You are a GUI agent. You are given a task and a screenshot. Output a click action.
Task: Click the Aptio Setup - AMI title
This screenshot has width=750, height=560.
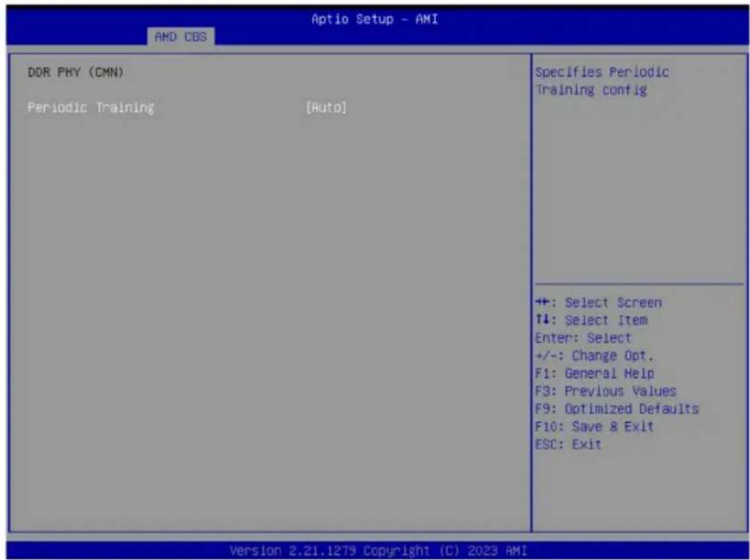point(375,19)
